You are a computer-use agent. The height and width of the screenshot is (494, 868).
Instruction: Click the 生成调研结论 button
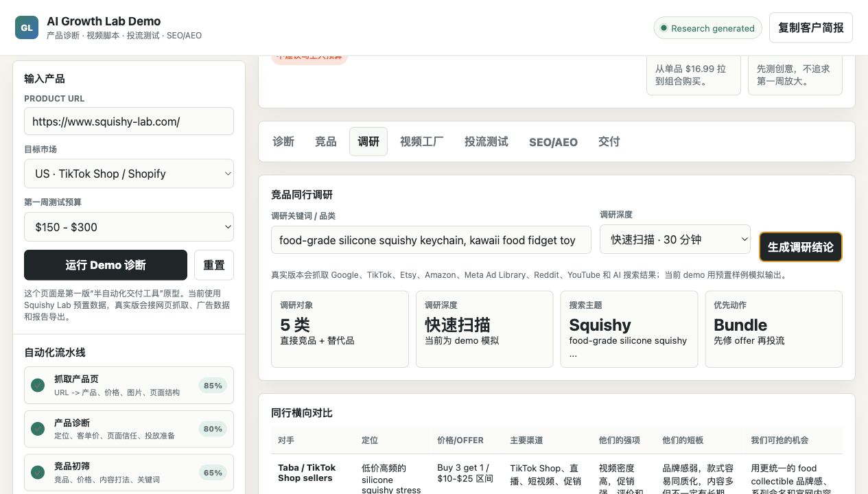coord(801,247)
